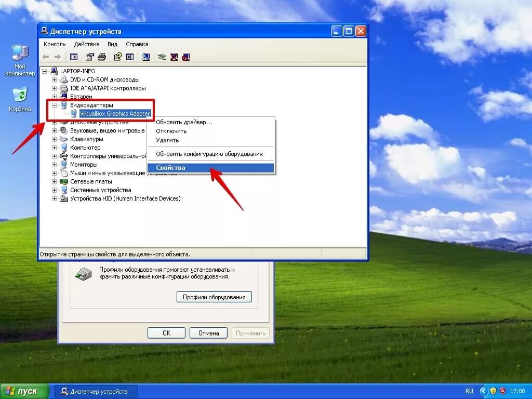Select the Видеоадаптеры category icon
This screenshot has height=399, width=532.
tap(64, 105)
